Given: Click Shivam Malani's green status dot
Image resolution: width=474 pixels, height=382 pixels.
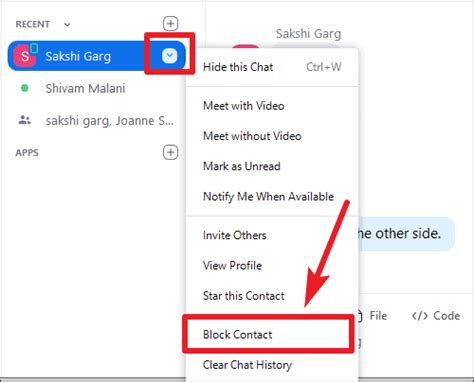Looking at the screenshot, I should (24, 88).
